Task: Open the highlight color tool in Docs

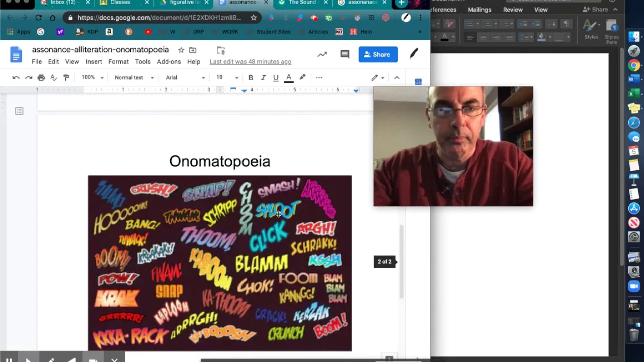Action: (302, 77)
